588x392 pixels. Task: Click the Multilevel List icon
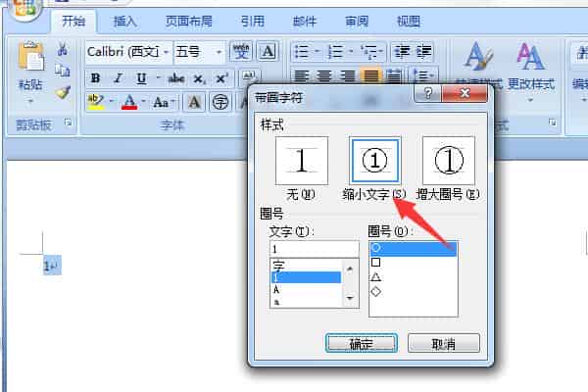click(x=369, y=51)
